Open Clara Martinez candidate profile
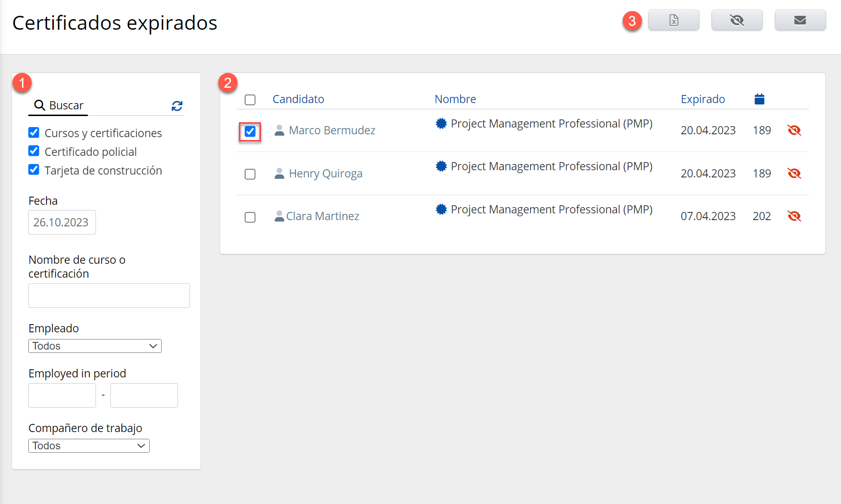841x504 pixels. click(x=322, y=216)
